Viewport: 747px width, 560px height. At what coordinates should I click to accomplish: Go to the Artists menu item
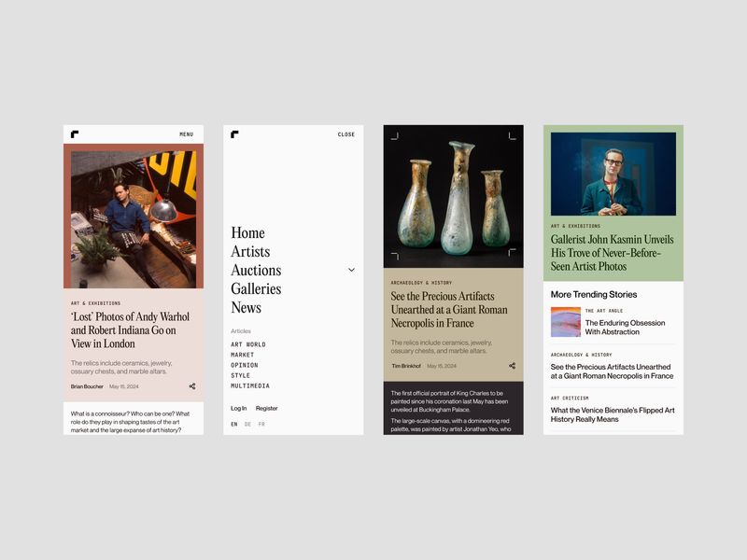250,251
